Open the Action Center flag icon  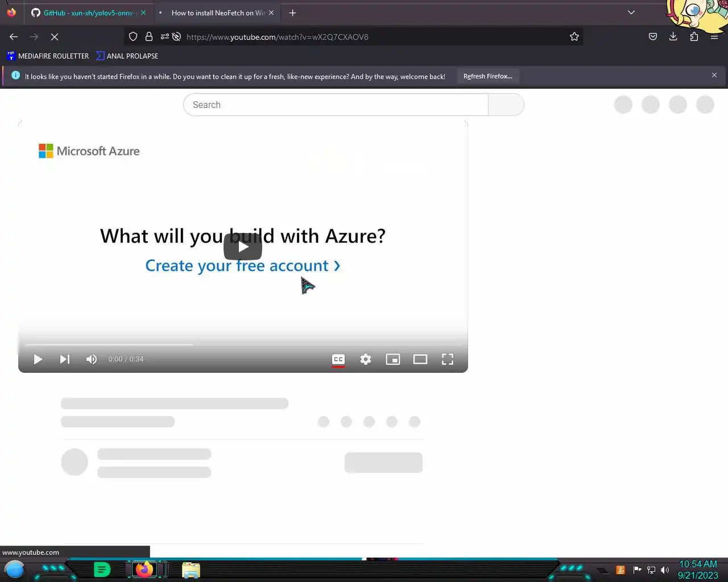point(637,569)
